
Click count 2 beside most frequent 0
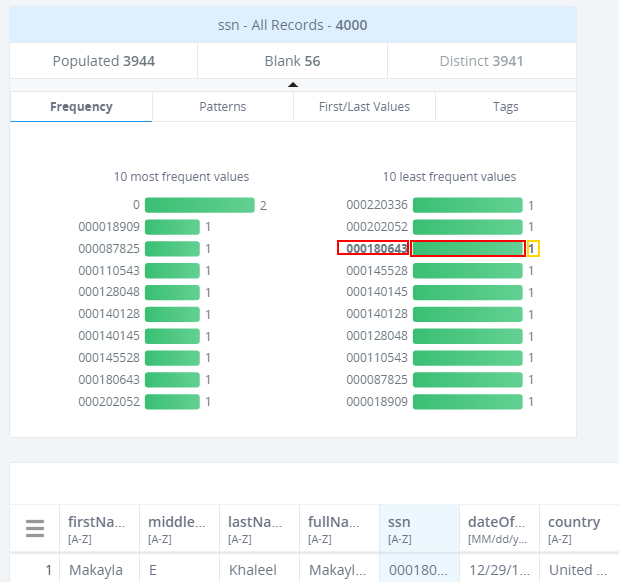[263, 206]
